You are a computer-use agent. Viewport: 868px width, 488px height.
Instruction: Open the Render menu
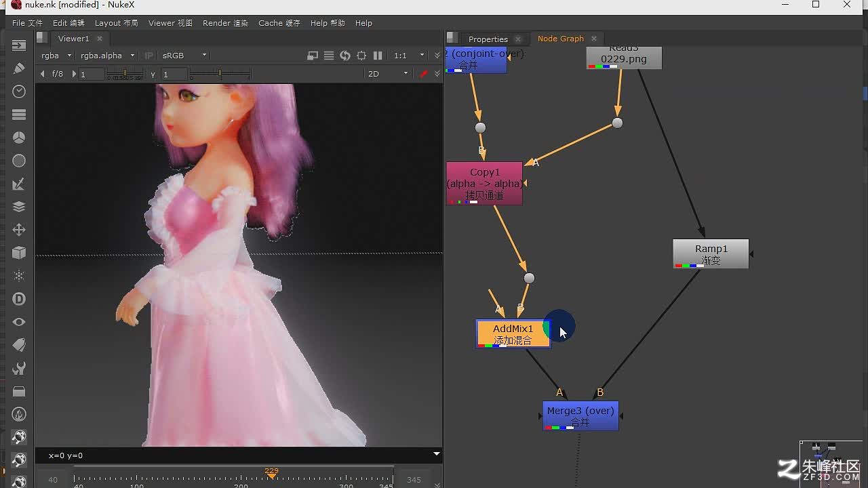[225, 23]
